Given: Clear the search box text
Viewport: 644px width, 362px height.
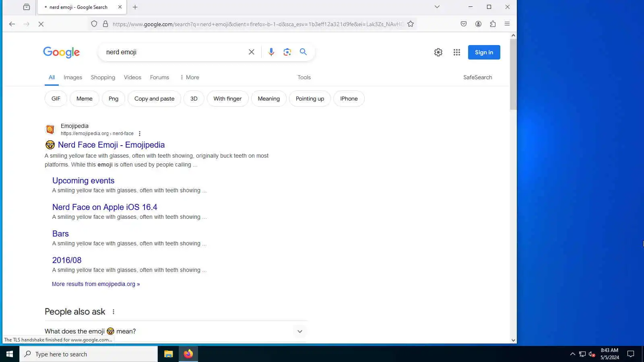Looking at the screenshot, I should [x=252, y=52].
